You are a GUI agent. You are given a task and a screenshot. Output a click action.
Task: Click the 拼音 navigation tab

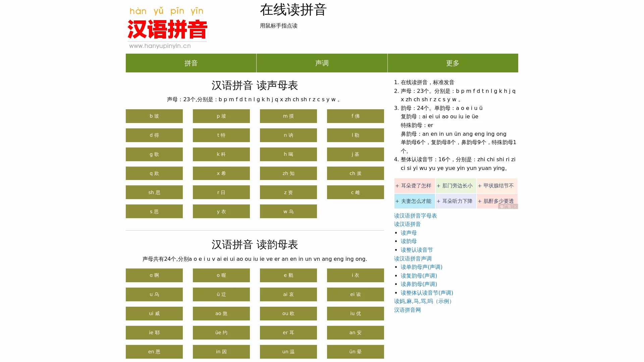[191, 63]
